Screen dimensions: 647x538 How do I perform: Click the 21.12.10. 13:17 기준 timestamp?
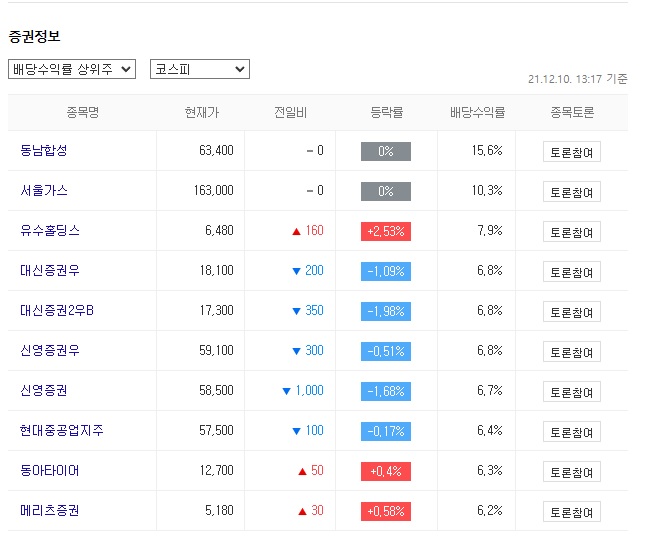pos(578,79)
